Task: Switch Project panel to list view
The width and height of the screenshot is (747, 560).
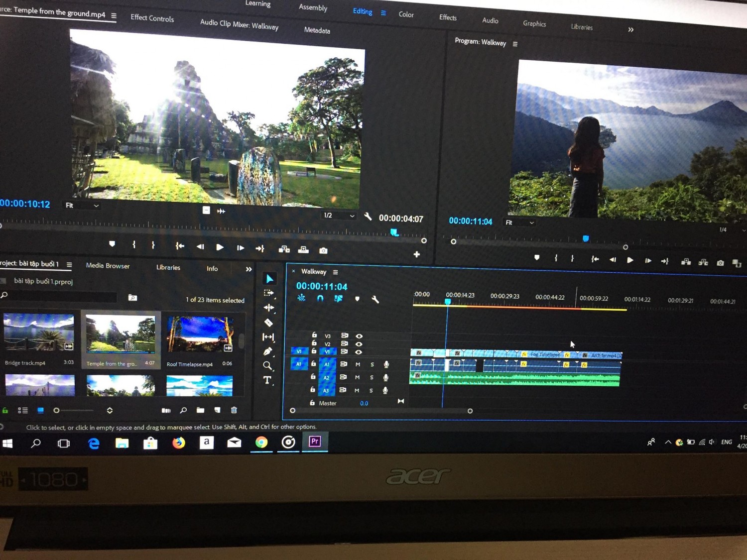Action: point(22,410)
